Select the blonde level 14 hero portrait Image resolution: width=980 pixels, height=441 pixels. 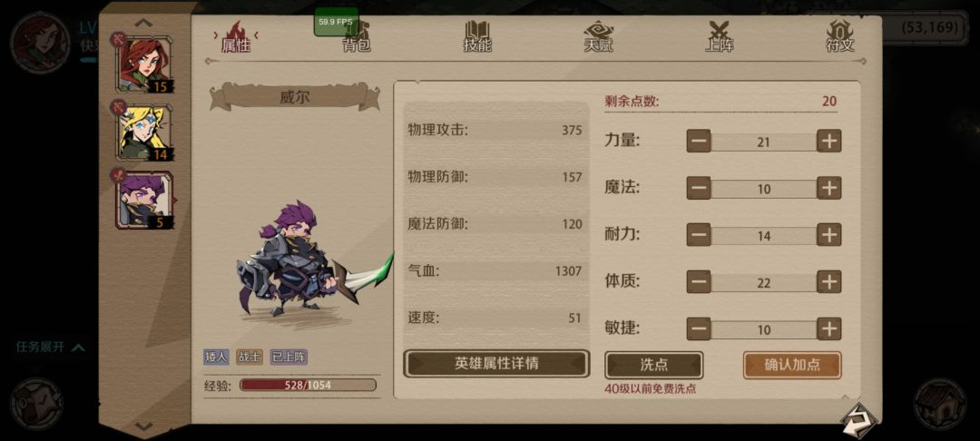(143, 132)
